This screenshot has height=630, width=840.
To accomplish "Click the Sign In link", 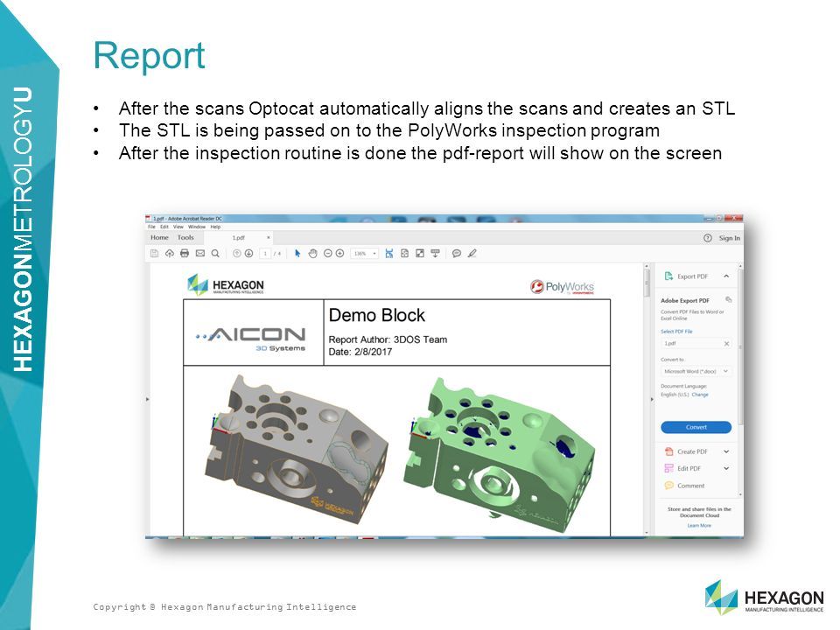I will [x=729, y=238].
